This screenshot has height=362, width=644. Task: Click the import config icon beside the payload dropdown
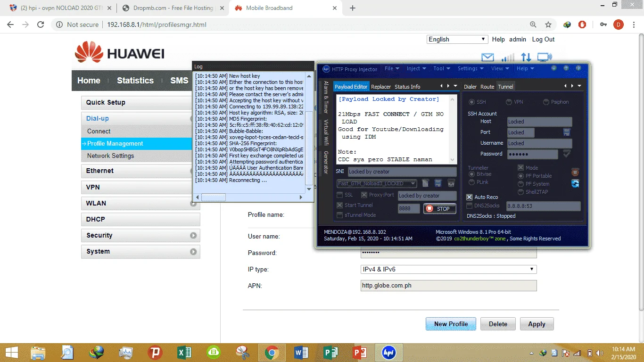(x=425, y=183)
